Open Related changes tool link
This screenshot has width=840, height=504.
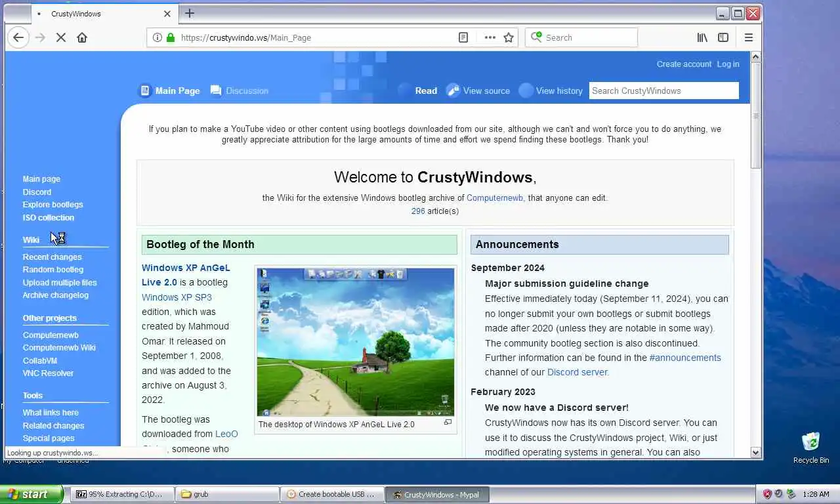tap(53, 425)
